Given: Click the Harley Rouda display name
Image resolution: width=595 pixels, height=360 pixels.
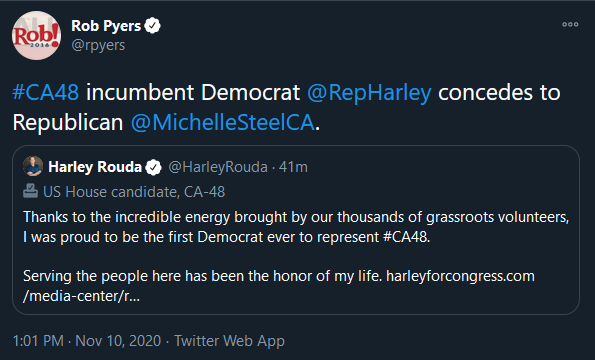Looking at the screenshot, I should click(x=95, y=167).
